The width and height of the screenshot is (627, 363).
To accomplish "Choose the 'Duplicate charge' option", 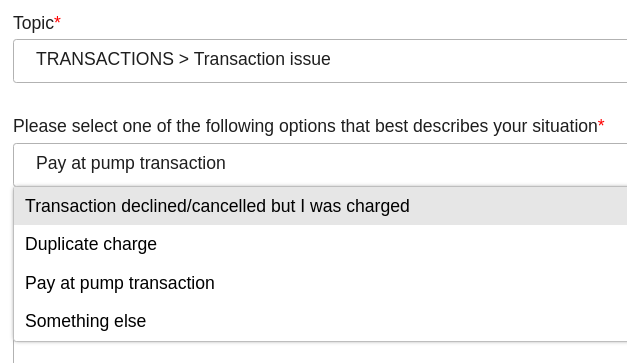I will (320, 244).
